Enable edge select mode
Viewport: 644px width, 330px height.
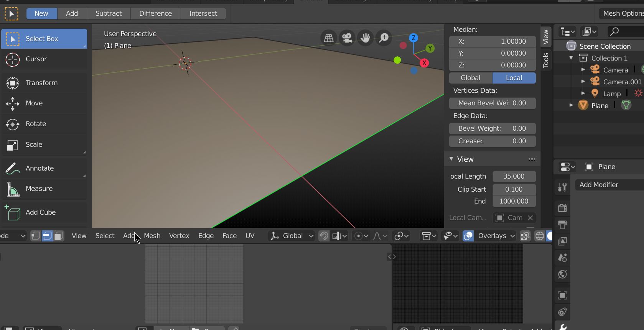click(x=47, y=236)
